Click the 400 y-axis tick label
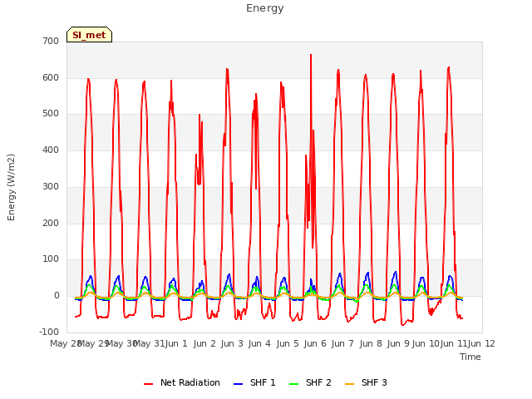 pyautogui.click(x=51, y=150)
